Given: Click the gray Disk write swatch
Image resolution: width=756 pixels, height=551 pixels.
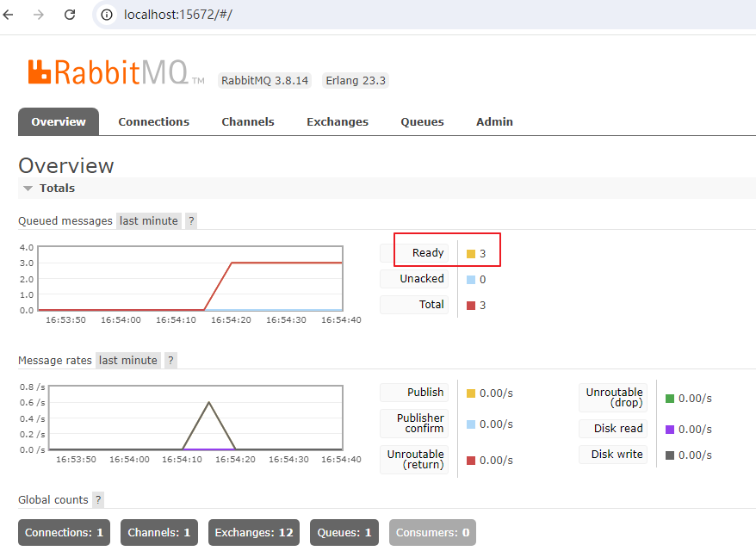Looking at the screenshot, I should pyautogui.click(x=670, y=455).
